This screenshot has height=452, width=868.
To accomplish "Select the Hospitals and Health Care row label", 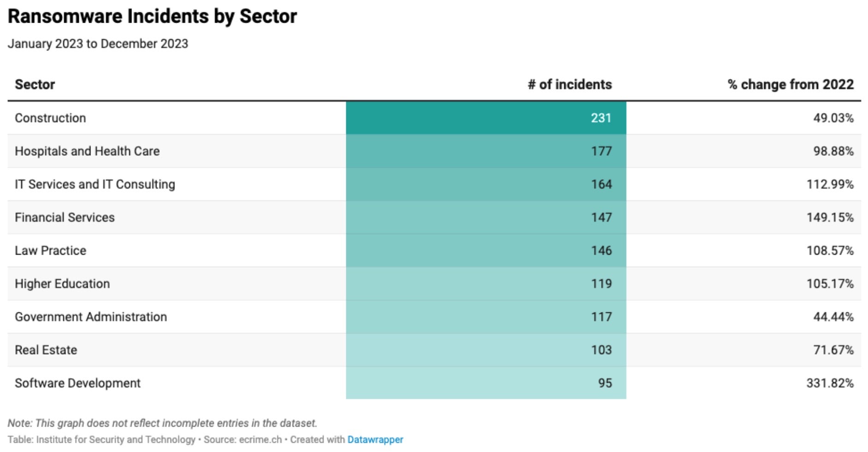I will point(87,151).
